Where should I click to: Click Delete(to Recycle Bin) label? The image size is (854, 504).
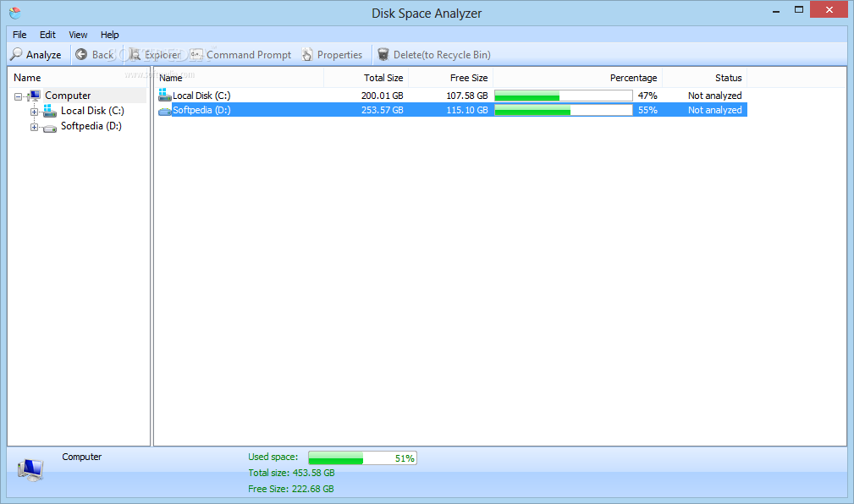(443, 54)
